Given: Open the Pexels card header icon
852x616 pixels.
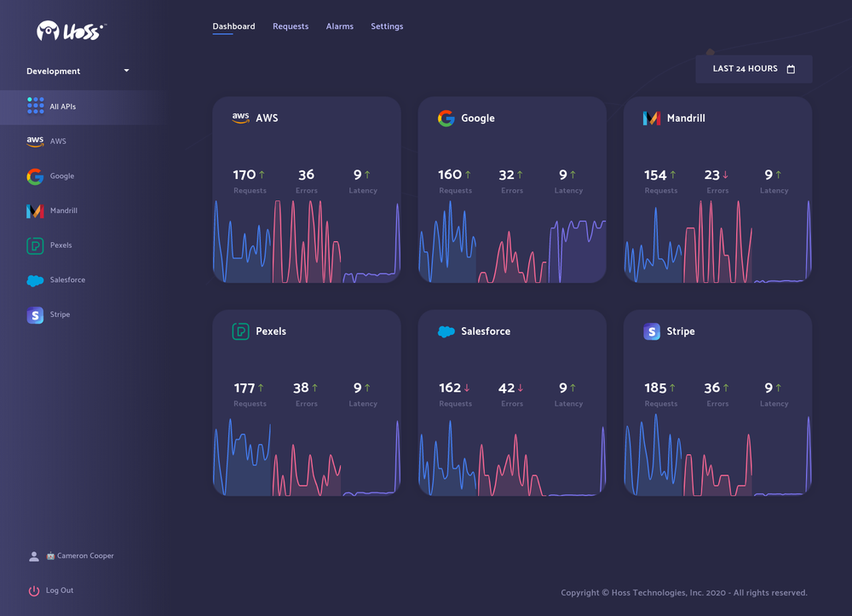Looking at the screenshot, I should [241, 331].
